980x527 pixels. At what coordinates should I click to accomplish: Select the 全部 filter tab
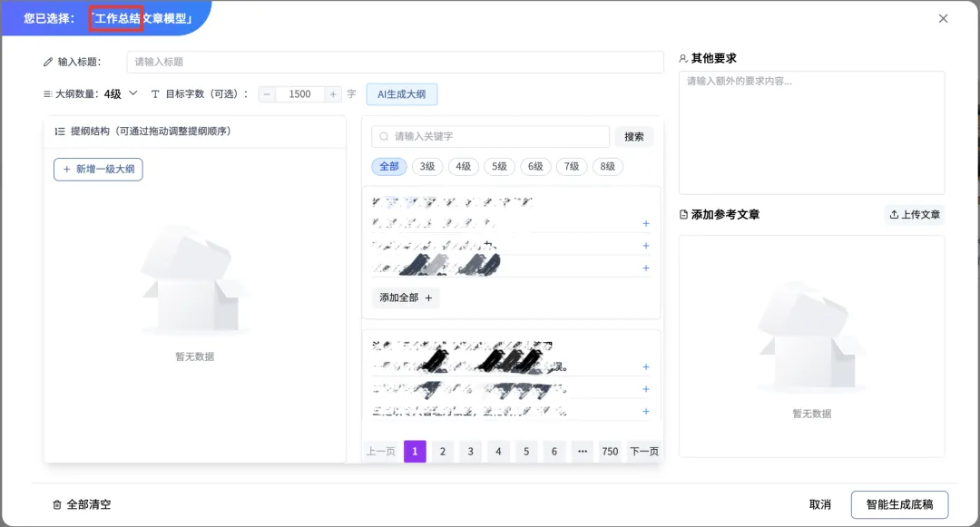click(x=389, y=167)
